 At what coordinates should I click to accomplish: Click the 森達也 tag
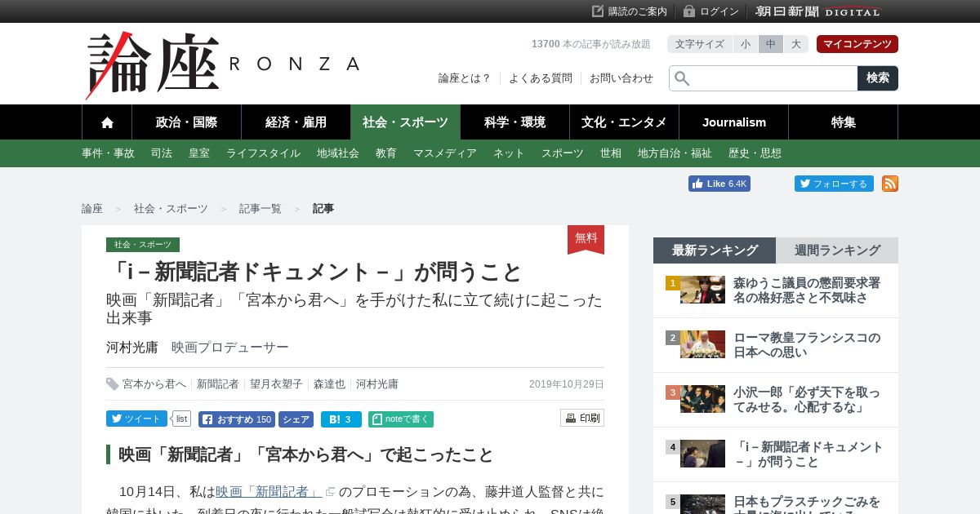click(x=329, y=384)
